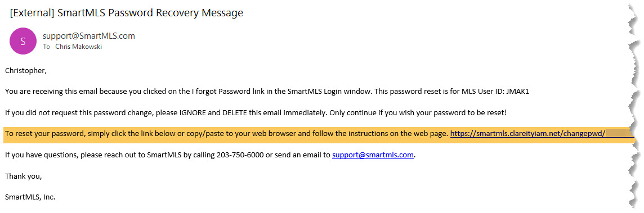The image size is (644, 213).
Task: Click the support@smartmls.com email link
Action: point(373,155)
